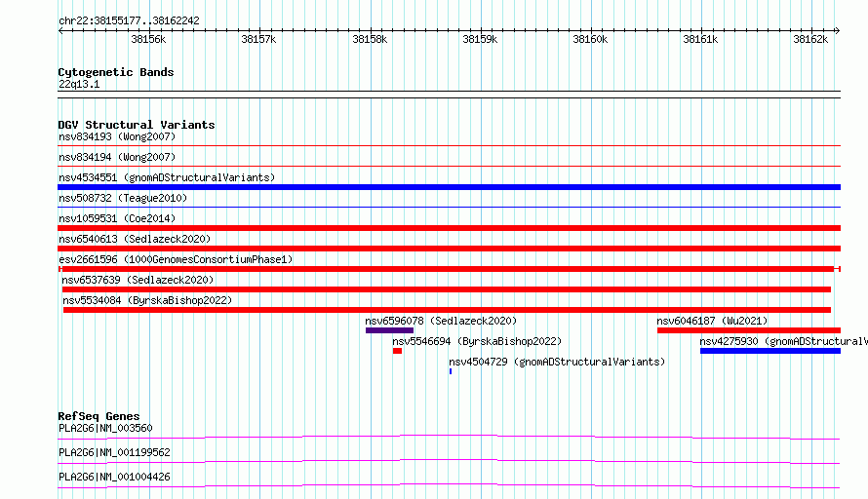Click the Cytogenetic Bands track heading

(116, 72)
